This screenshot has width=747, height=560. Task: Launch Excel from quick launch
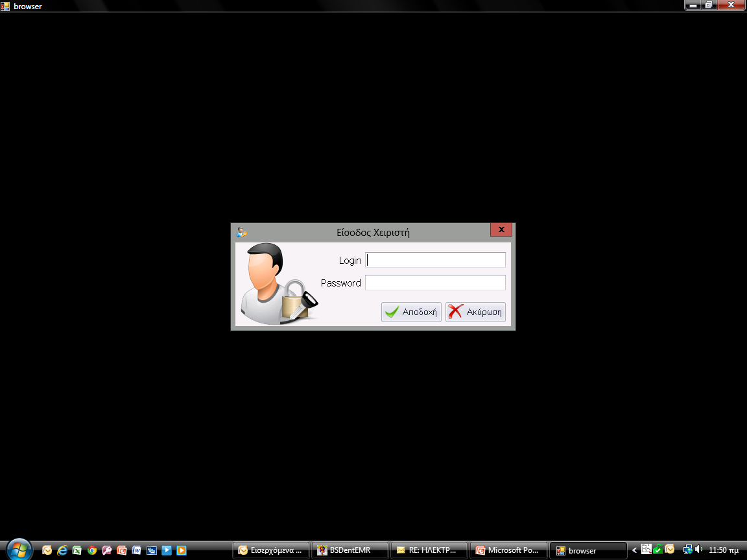pos(77,550)
